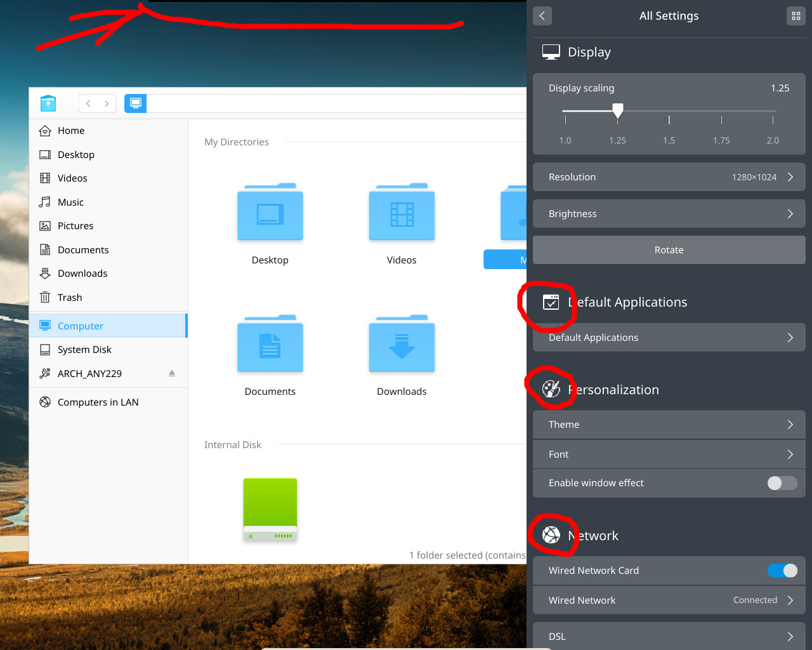Click the file manager app icon
The image size is (812, 650).
(x=48, y=103)
